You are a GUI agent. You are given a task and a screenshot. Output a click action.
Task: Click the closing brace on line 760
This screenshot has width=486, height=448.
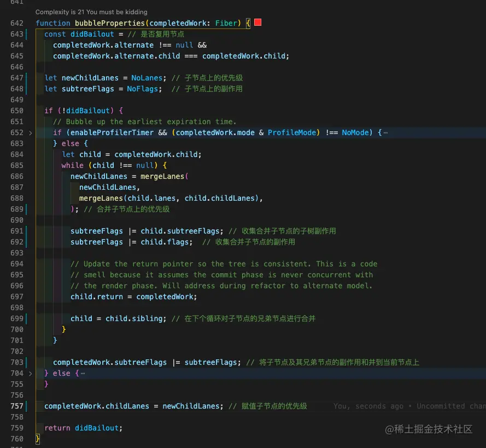point(38,439)
